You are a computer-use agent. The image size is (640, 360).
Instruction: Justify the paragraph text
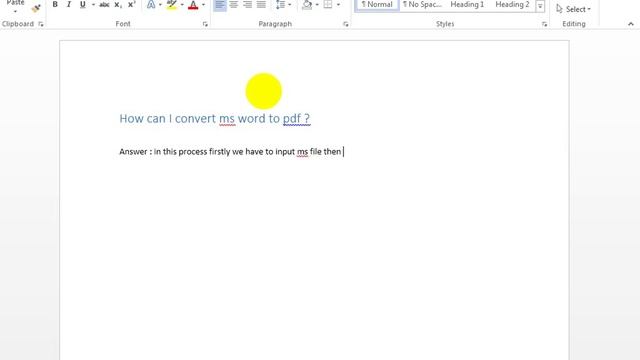261,4
